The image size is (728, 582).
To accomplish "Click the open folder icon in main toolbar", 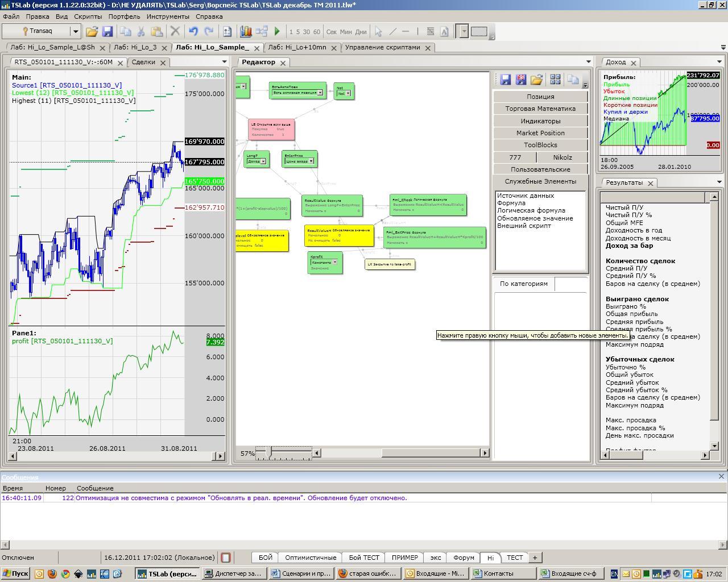I will pyautogui.click(x=92, y=32).
